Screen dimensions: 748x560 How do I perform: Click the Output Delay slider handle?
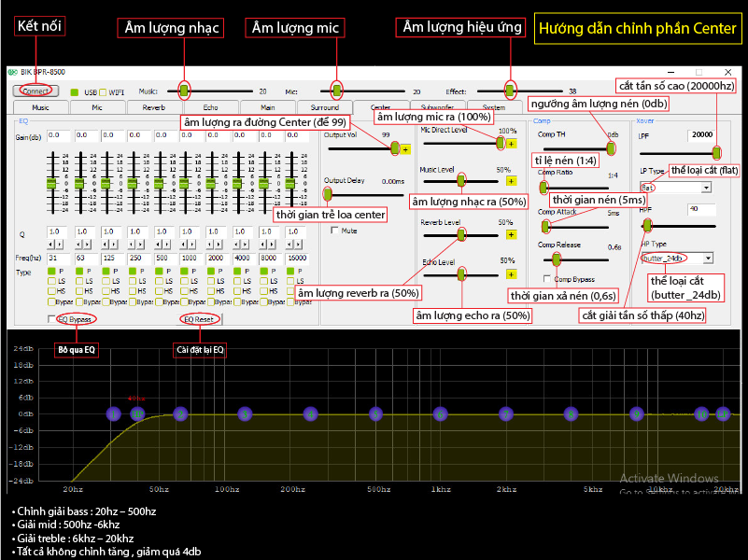coord(327,194)
